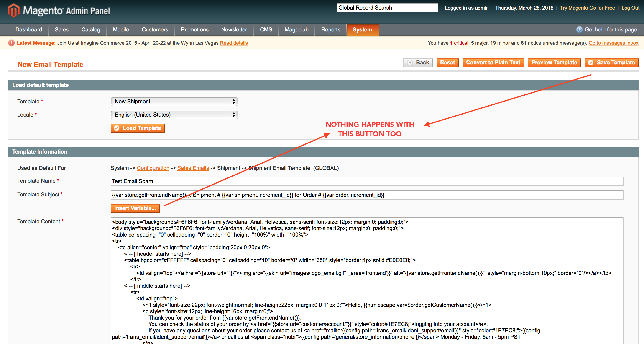Image resolution: width=644 pixels, height=344 pixels.
Task: Open the System menu tab
Action: 362,30
